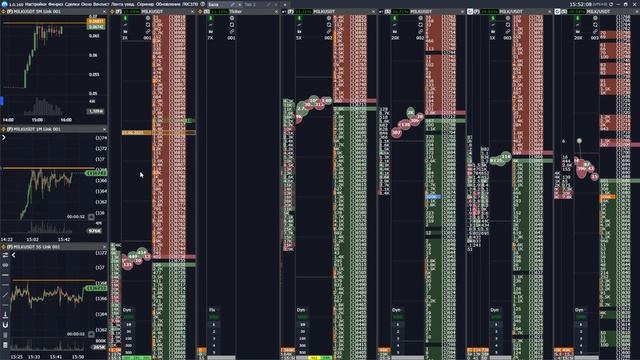
Task: Click the timer icon beside 00:00:02 in 1M chart
Action: (x=91, y=217)
